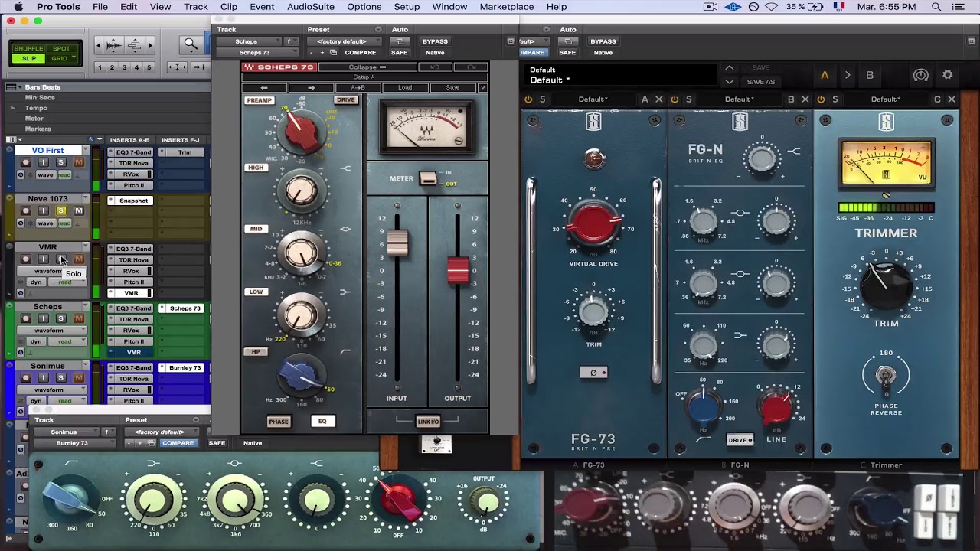The height and width of the screenshot is (551, 980).
Task: Click the Scheps 73 input fader
Action: click(x=397, y=243)
